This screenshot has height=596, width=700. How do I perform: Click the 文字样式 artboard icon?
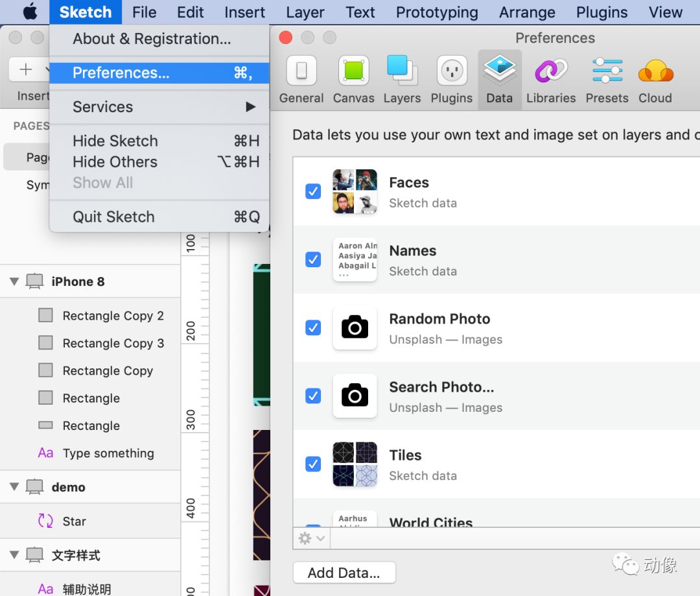(x=34, y=555)
